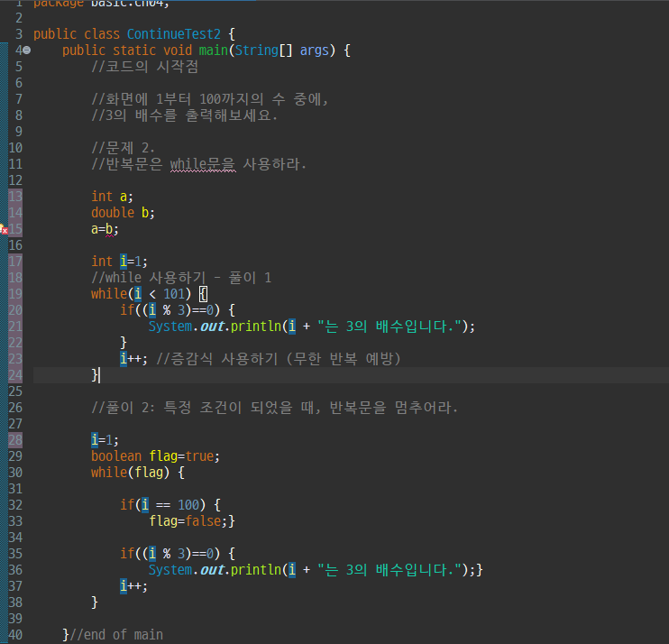Image resolution: width=669 pixels, height=644 pixels.
Task: Click the closing brace on line 38
Action: [95, 603]
